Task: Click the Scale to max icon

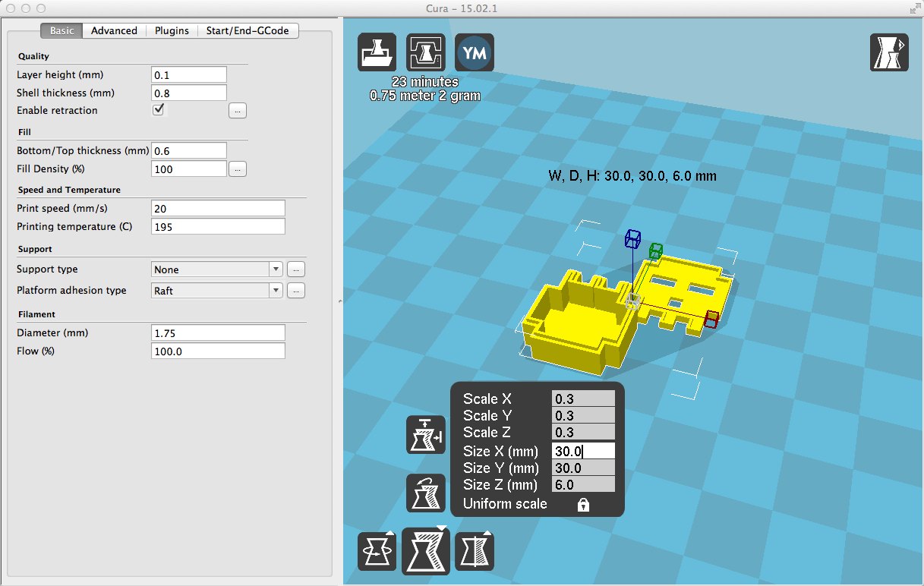Action: tap(426, 435)
